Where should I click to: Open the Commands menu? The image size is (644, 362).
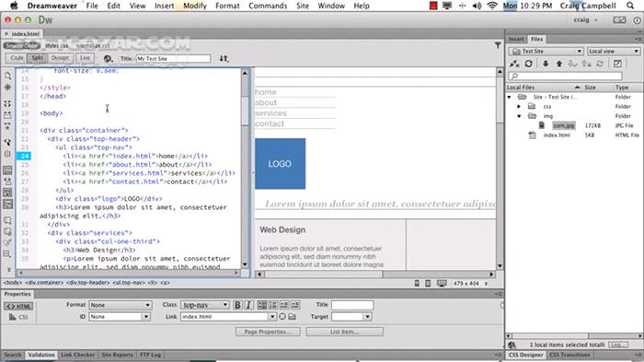tap(268, 6)
